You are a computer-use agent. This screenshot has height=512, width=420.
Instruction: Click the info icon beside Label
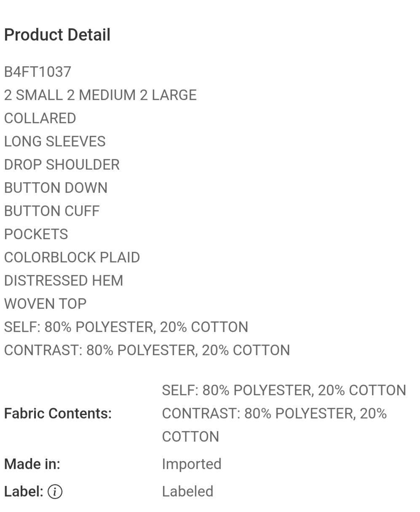click(x=55, y=491)
